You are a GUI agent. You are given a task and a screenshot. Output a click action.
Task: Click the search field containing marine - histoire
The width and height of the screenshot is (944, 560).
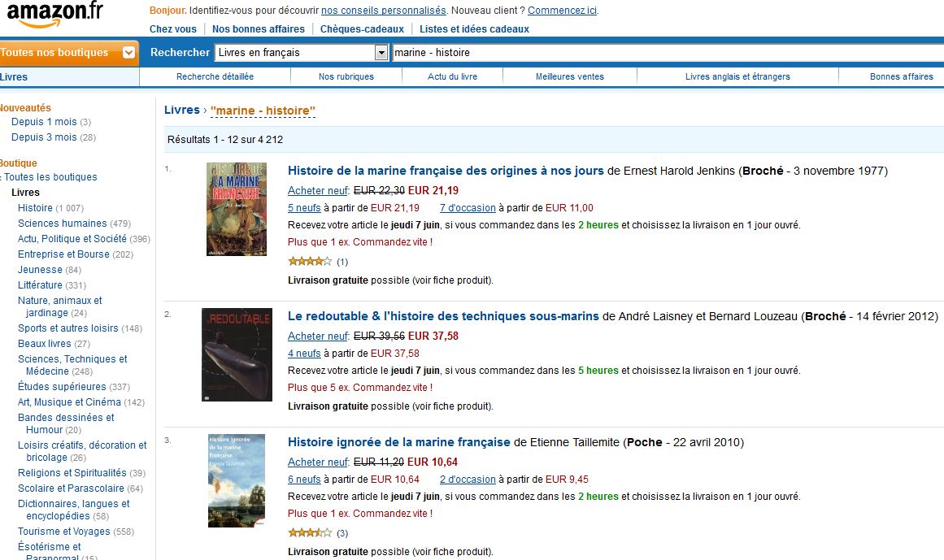click(x=667, y=52)
